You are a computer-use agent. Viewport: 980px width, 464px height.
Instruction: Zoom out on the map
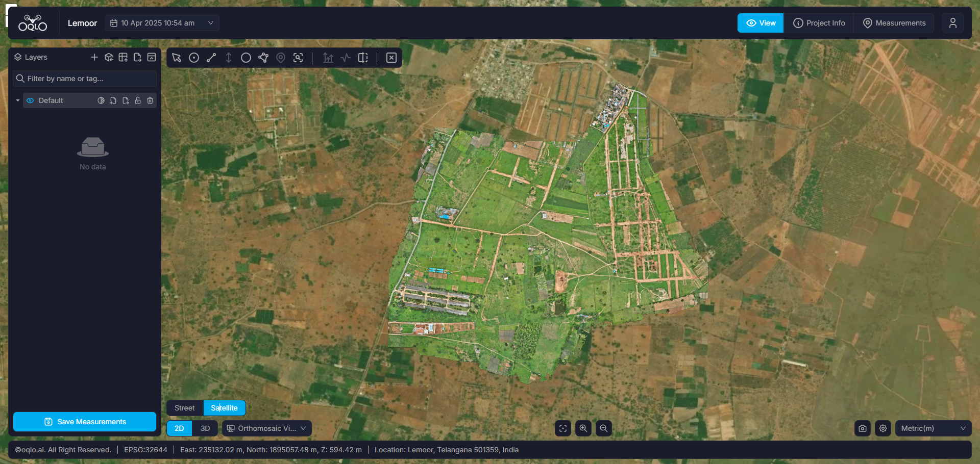(x=604, y=428)
